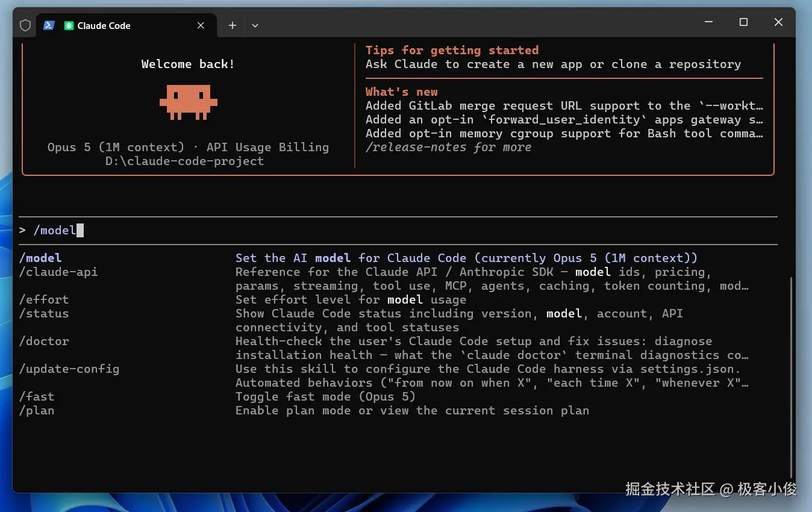Click "Opus 5 (1M context) · API Usage Billing"

point(189,147)
